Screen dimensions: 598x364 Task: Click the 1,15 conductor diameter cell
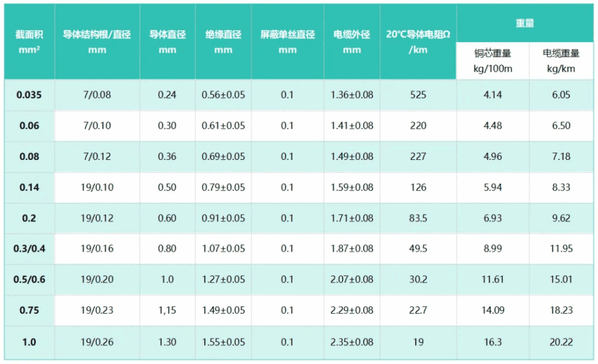coord(167,311)
